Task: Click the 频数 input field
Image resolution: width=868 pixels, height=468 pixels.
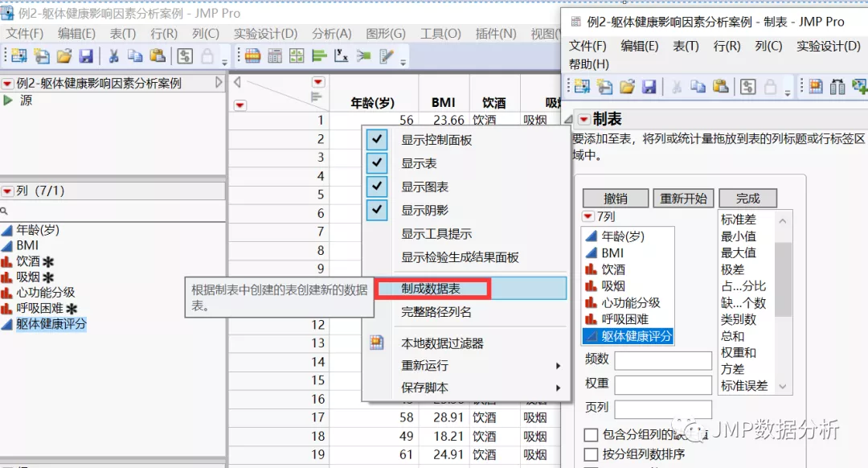Action: coord(663,359)
